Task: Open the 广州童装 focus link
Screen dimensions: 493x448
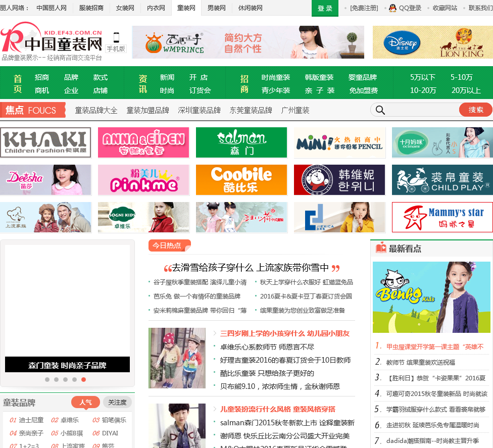Action: [x=295, y=110]
